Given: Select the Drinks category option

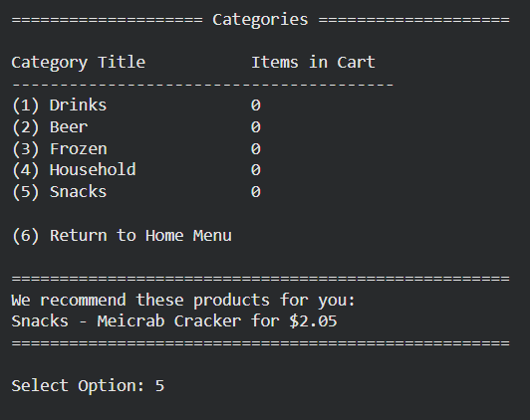Looking at the screenshot, I should pos(59,105).
